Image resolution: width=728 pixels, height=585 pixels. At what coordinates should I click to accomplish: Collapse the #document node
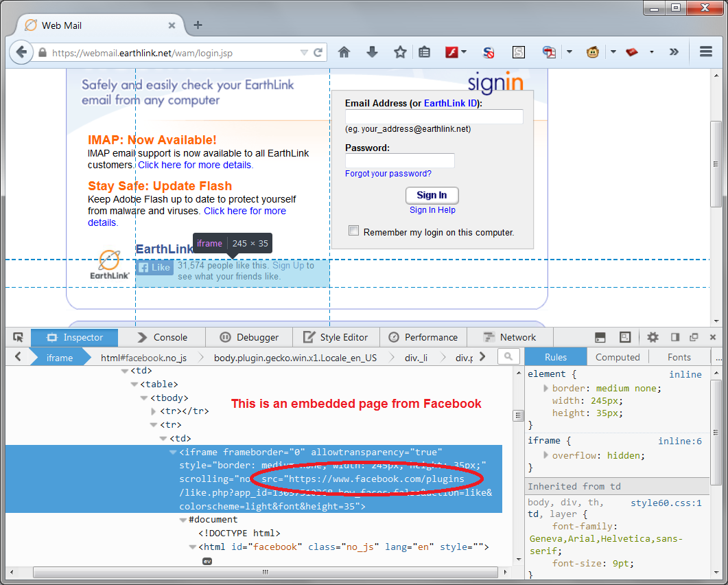click(183, 520)
